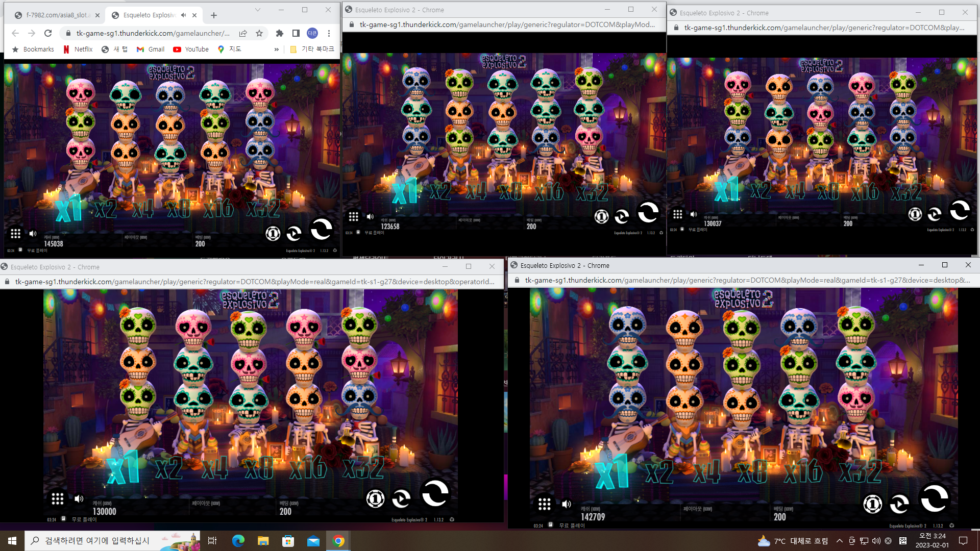Open the Chrome three-dot menu

point(329,33)
